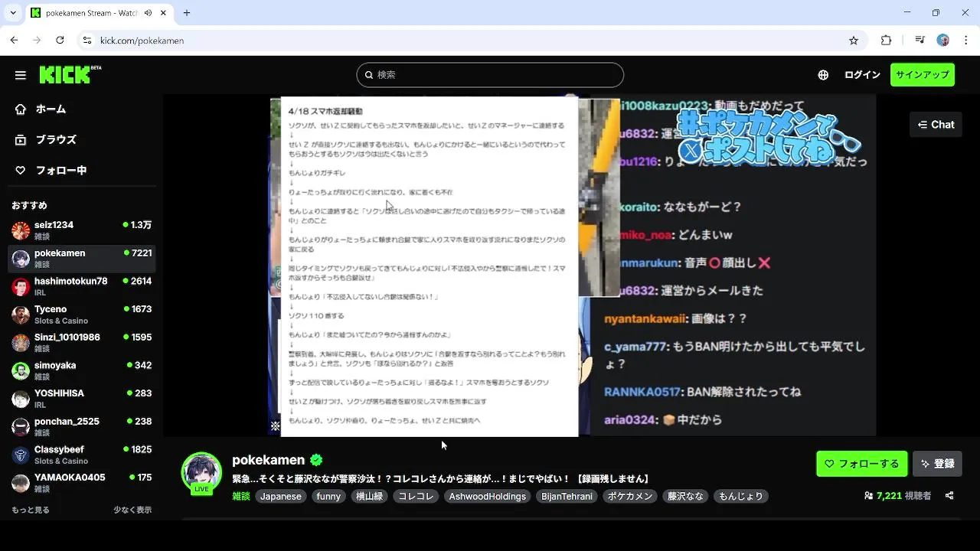The width and height of the screenshot is (980, 551).
Task: Open hashimotokun78 recommended channel
Action: (81, 286)
